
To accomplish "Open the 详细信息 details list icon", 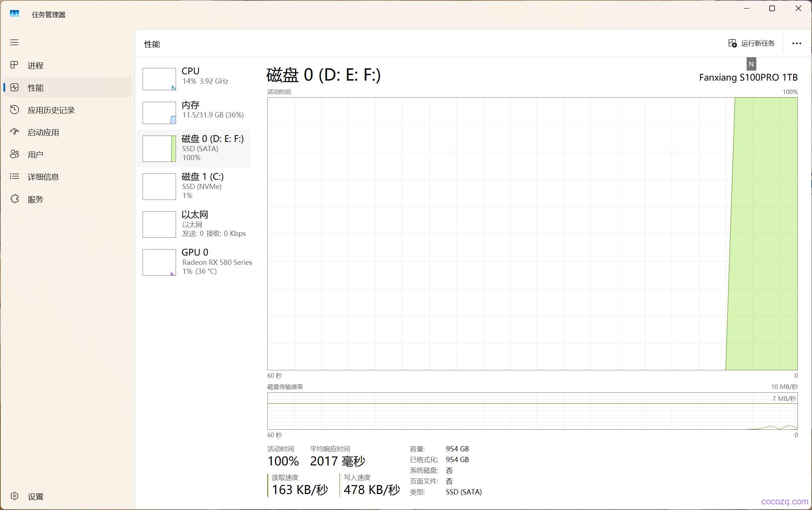I will click(x=14, y=176).
